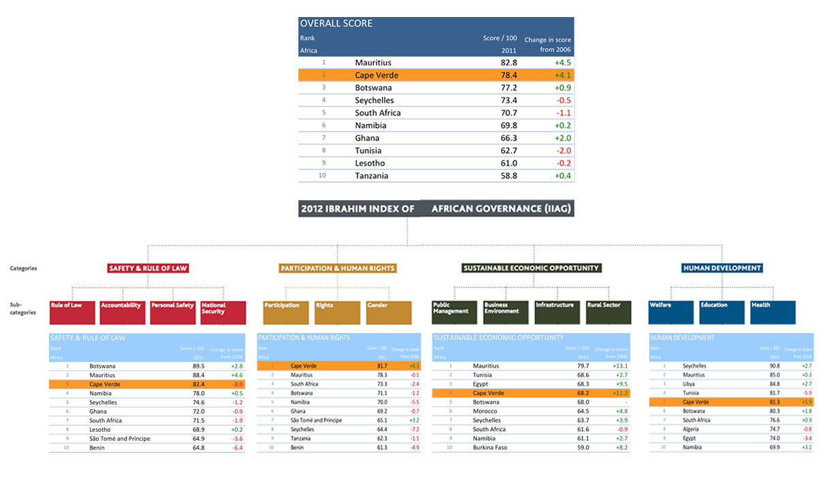
Task: Click the Categories row label
Action: pyautogui.click(x=23, y=268)
